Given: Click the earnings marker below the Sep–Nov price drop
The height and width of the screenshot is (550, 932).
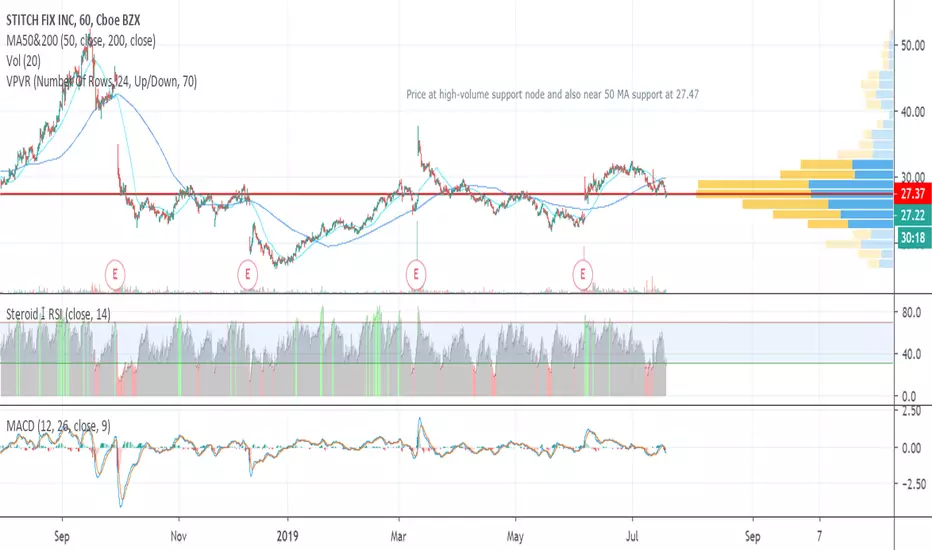Looking at the screenshot, I should [x=115, y=275].
